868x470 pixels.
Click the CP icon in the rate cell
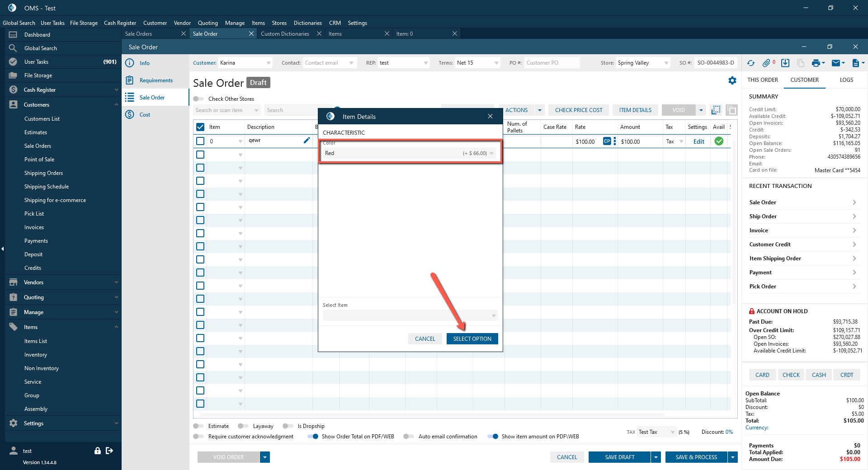click(x=607, y=141)
